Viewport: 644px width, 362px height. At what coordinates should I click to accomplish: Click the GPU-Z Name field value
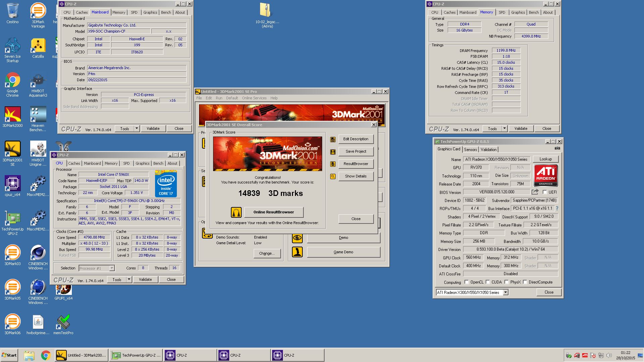pyautogui.click(x=497, y=159)
